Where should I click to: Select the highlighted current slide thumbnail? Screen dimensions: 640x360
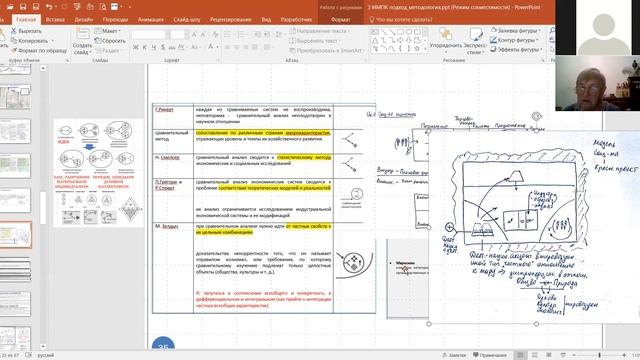pos(15,235)
